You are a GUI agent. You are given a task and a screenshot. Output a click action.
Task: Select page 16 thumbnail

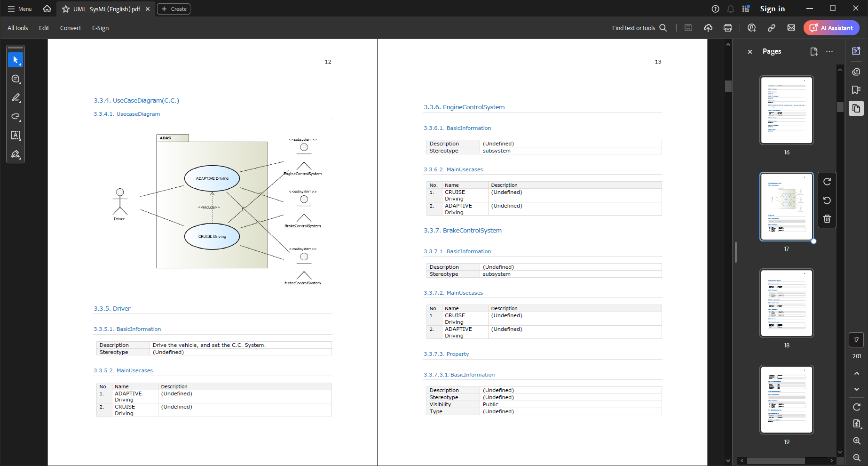[786, 110]
